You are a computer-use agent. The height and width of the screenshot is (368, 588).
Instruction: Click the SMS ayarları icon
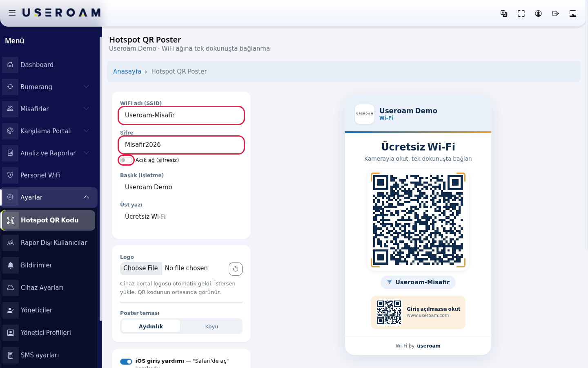click(x=11, y=355)
